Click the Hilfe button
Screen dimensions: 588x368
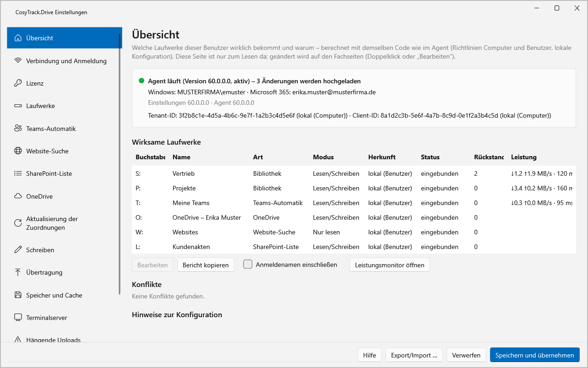point(369,355)
